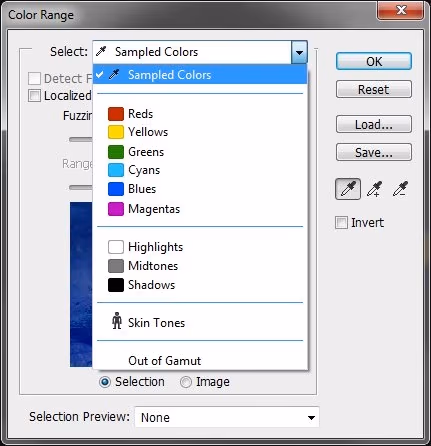Select the Eyedropper tool
Image resolution: width=431 pixels, height=446 pixels.
coord(348,189)
